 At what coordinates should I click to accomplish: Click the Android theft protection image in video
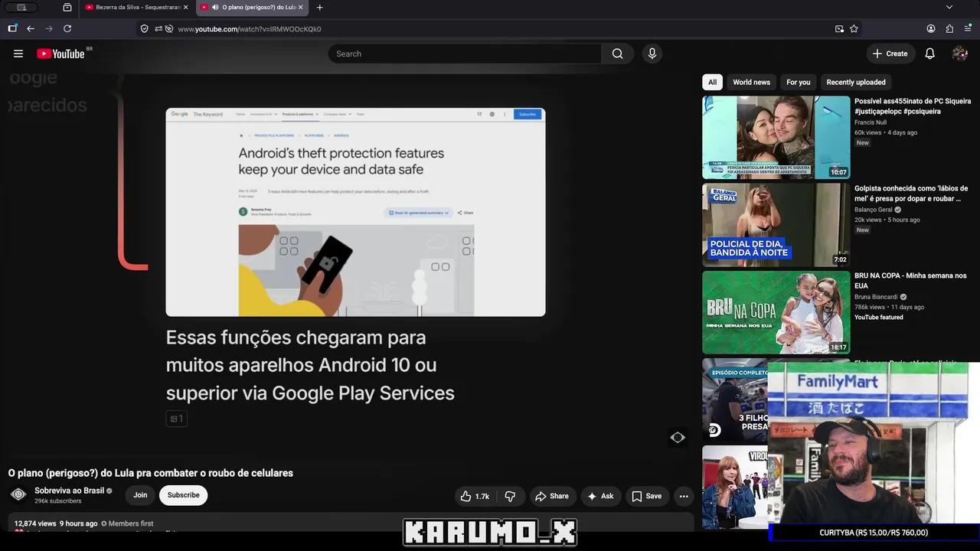tap(355, 212)
